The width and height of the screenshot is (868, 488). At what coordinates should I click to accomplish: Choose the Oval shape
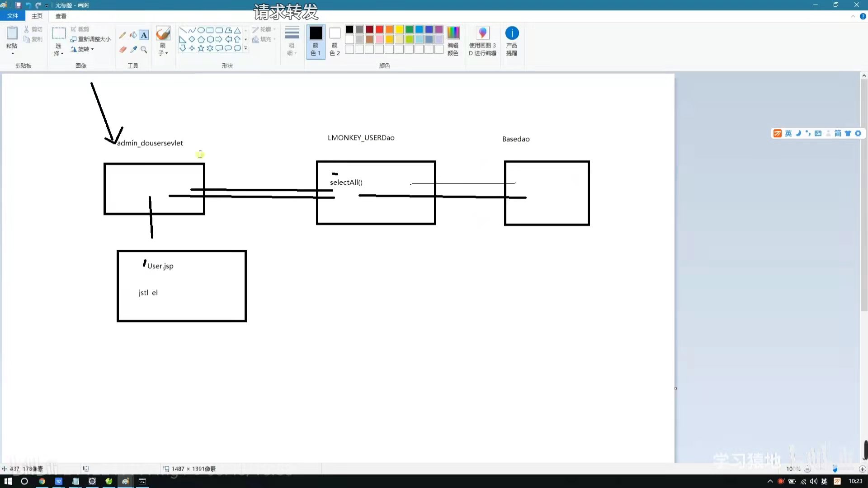pos(201,30)
